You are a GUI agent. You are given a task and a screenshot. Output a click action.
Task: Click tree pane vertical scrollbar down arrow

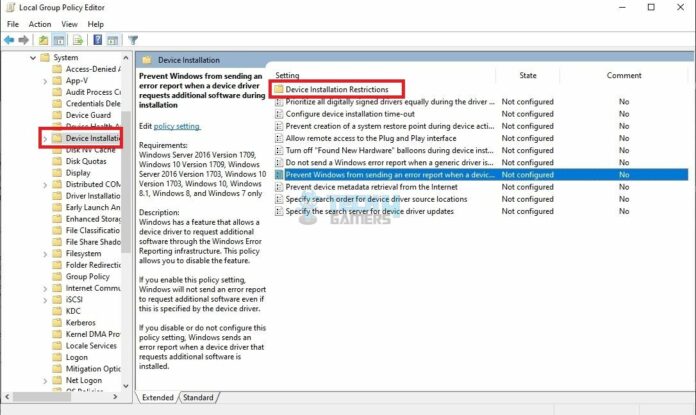[x=126, y=386]
